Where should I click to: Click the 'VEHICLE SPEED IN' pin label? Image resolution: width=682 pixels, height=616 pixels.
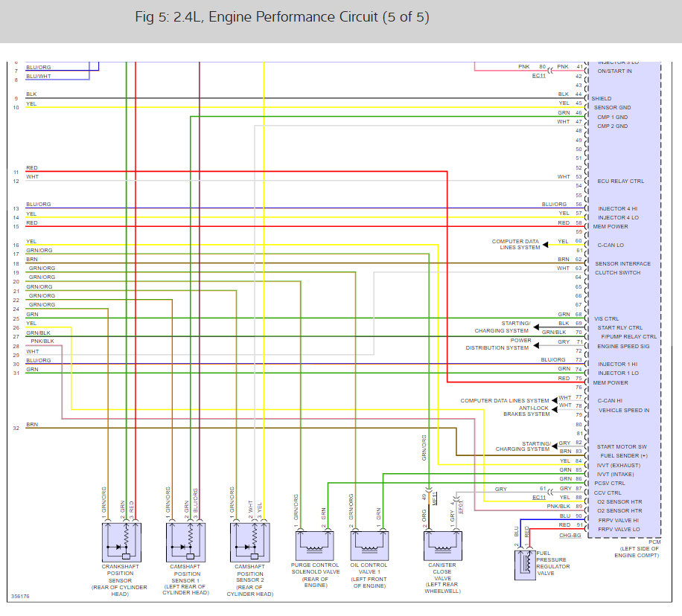[624, 411]
